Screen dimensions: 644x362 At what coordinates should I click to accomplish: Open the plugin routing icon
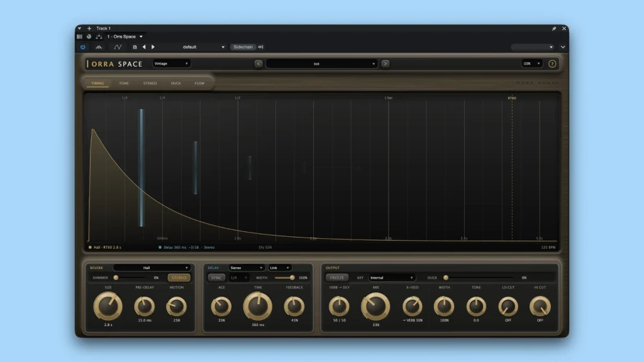(x=99, y=36)
